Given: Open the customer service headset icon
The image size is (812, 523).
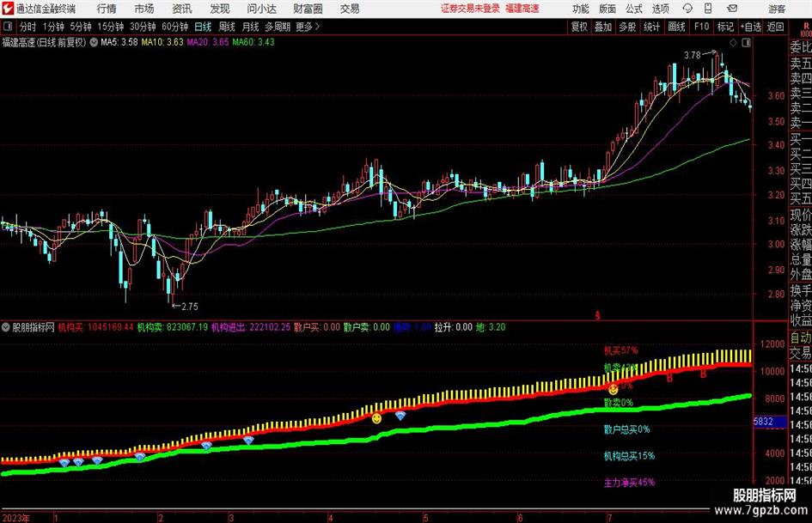Looking at the screenshot, I should click(x=687, y=9).
